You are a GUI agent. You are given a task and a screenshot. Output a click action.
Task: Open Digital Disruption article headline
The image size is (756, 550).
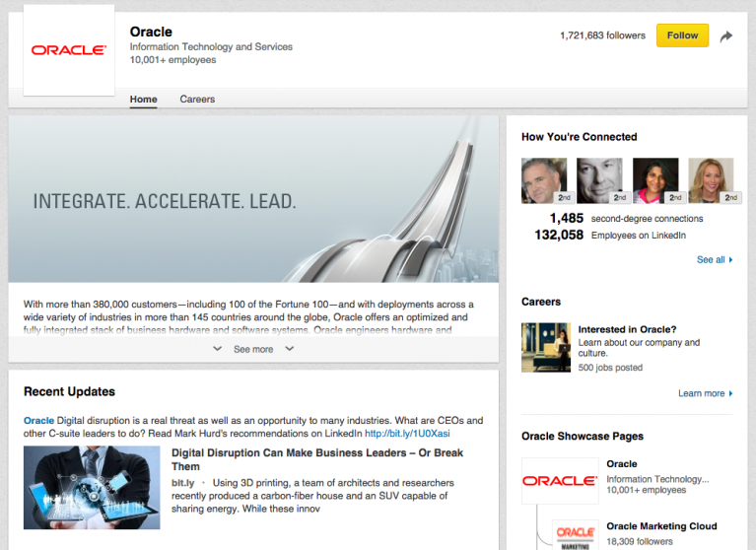[x=316, y=459]
